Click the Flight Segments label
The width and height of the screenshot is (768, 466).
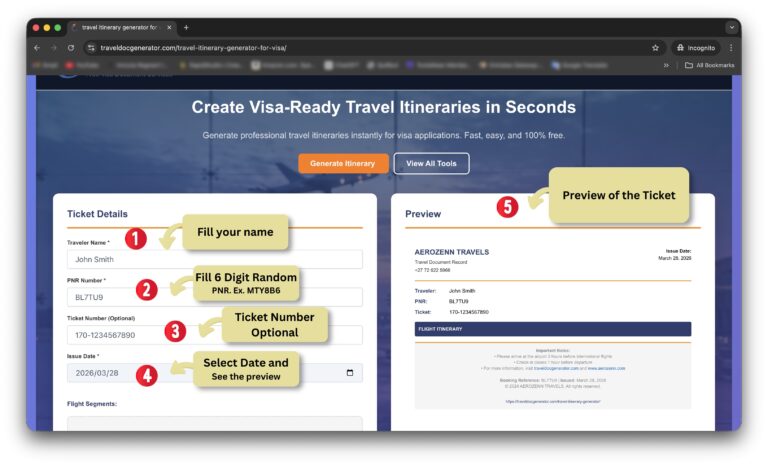pos(92,404)
